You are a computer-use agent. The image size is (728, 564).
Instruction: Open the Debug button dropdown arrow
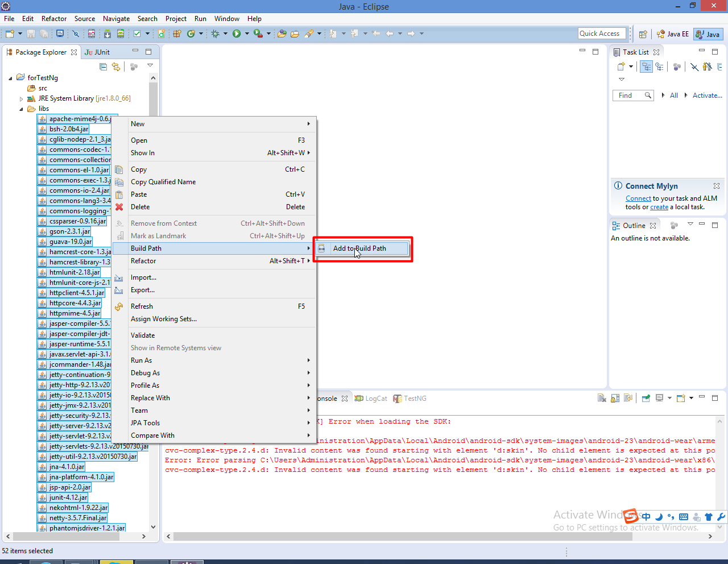(225, 34)
